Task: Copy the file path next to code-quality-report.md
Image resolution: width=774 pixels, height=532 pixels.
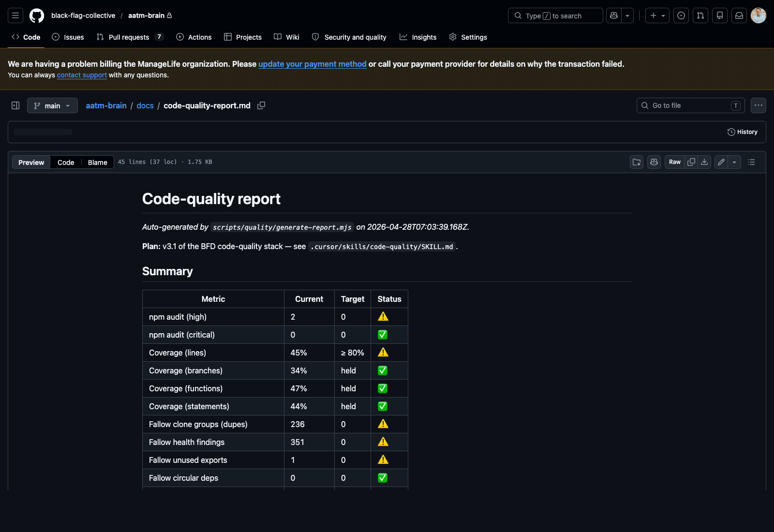Action: (x=261, y=105)
